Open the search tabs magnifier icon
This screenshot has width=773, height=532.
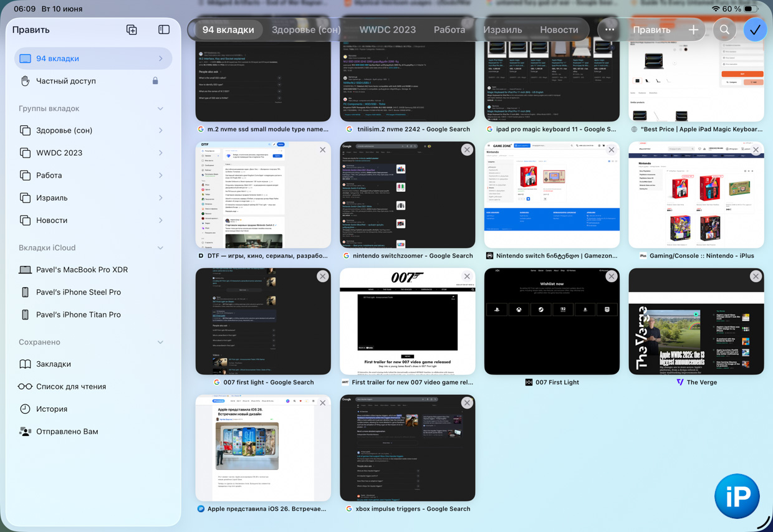724,30
